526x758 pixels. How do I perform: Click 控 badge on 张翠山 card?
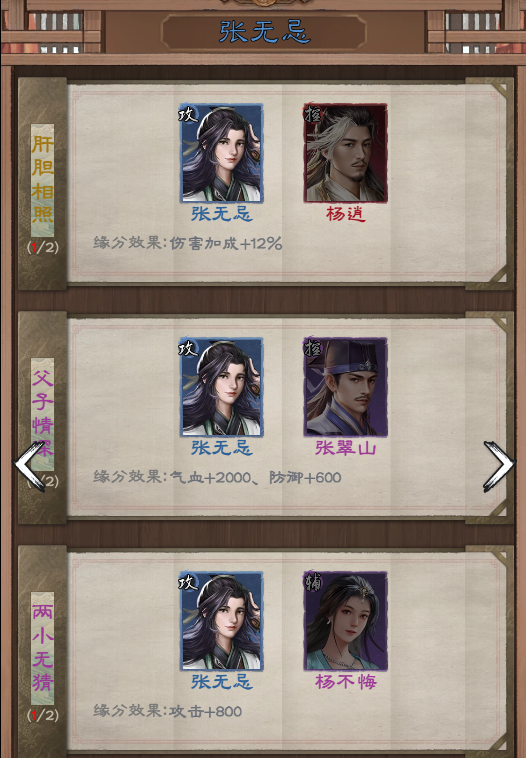[312, 348]
